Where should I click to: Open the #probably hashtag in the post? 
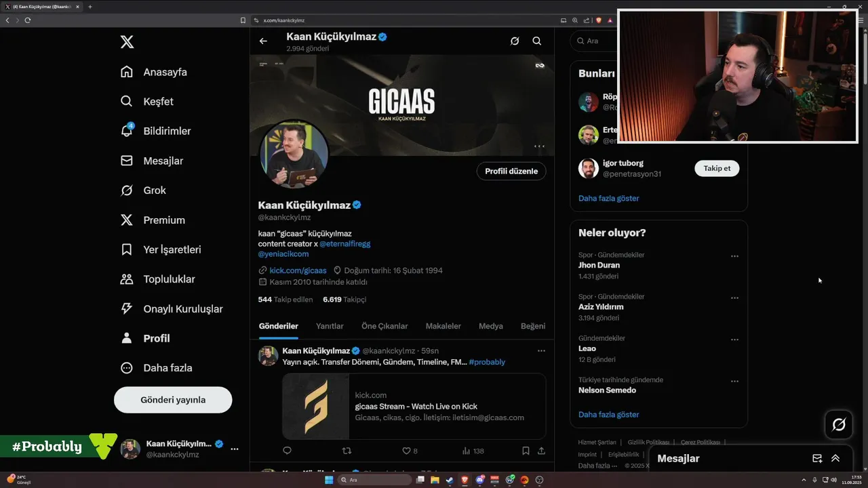(x=487, y=362)
